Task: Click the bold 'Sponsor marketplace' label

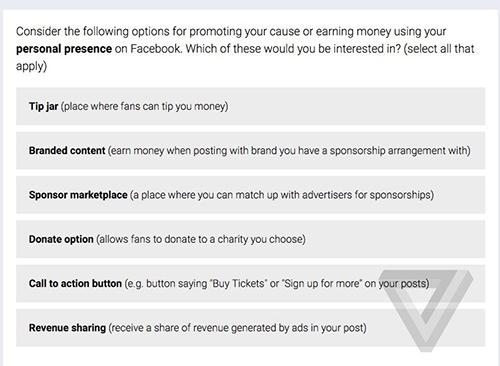Action: (78, 195)
